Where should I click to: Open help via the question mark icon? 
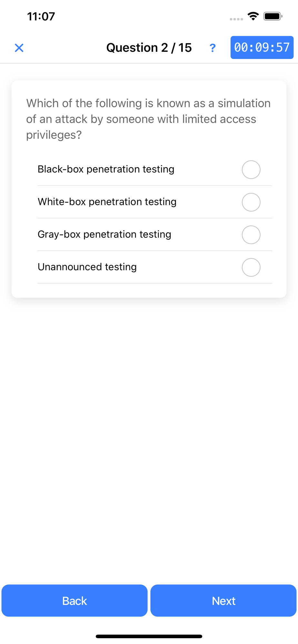point(212,48)
